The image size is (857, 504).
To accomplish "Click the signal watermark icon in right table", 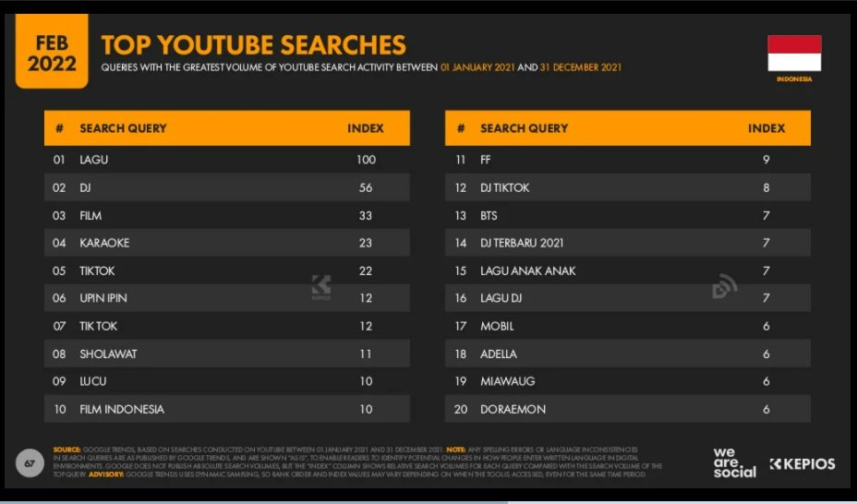I will [725, 286].
